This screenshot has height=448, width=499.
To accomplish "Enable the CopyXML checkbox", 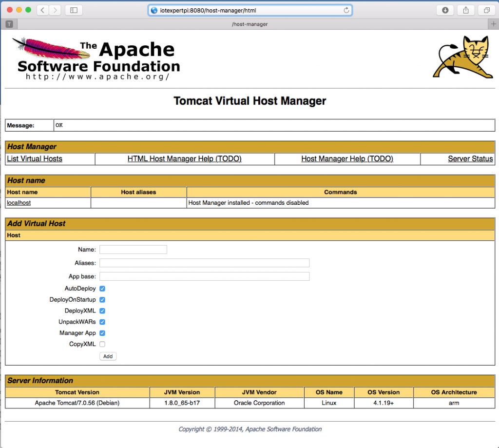I will (x=102, y=344).
